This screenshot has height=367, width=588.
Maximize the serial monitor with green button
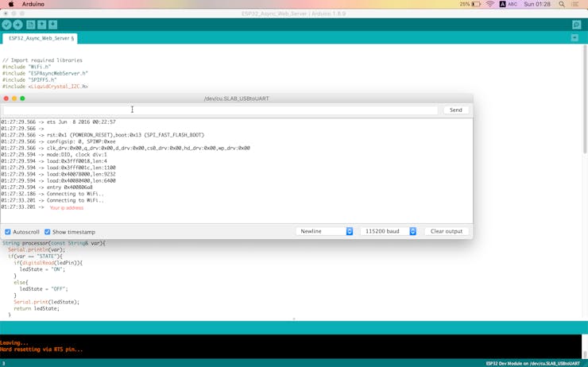point(22,99)
